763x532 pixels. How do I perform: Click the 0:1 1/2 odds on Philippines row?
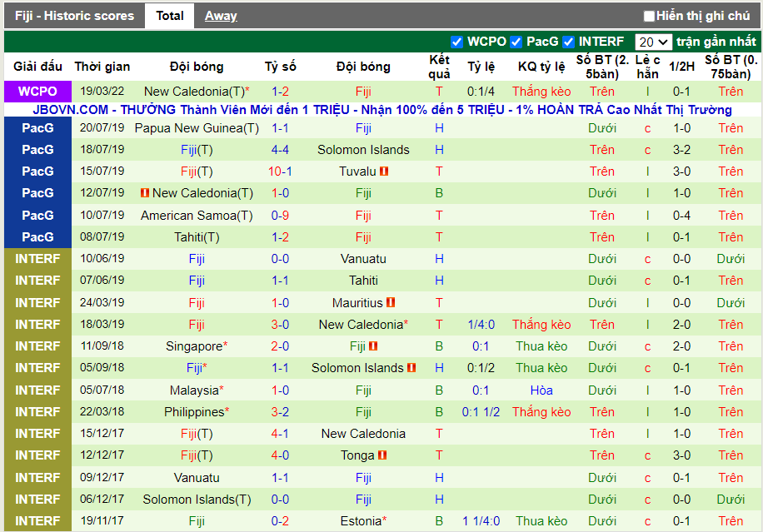481,412
